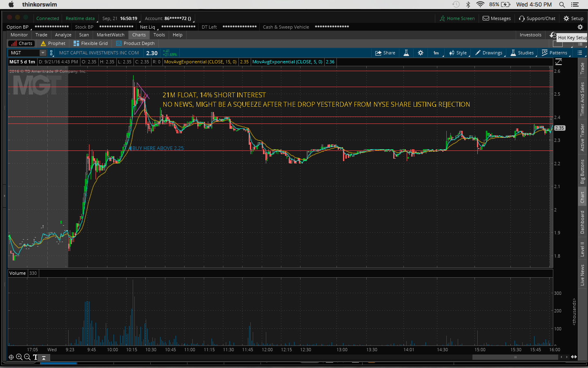Toggle the Level II side panel

[582, 249]
